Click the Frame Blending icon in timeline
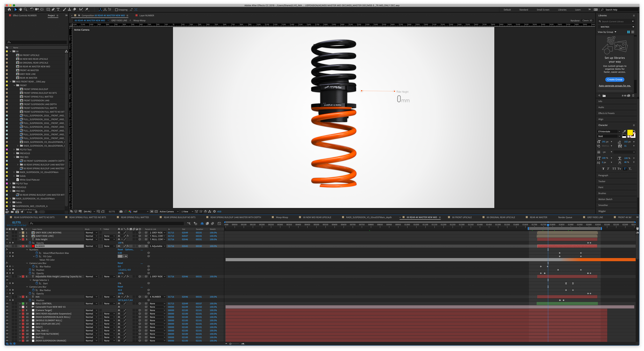Viewport: 644px width, 351px height. tap(207, 223)
